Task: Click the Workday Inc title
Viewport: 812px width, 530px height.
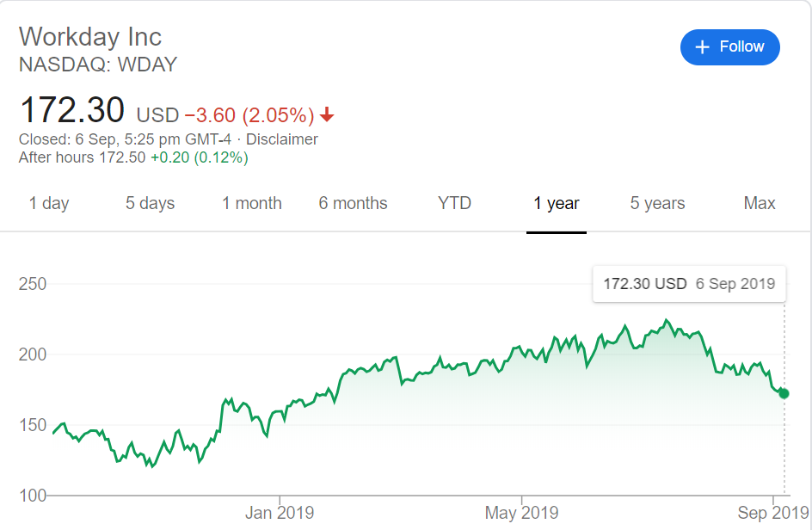Action: (90, 37)
